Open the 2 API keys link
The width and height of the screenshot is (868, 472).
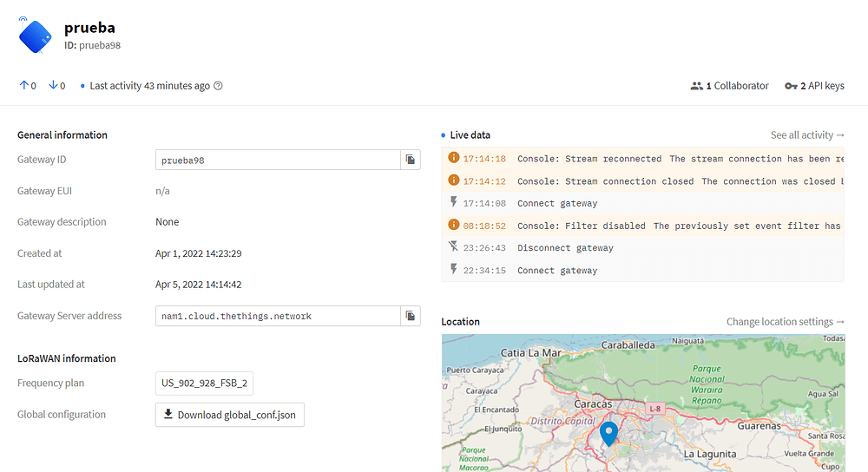(815, 86)
